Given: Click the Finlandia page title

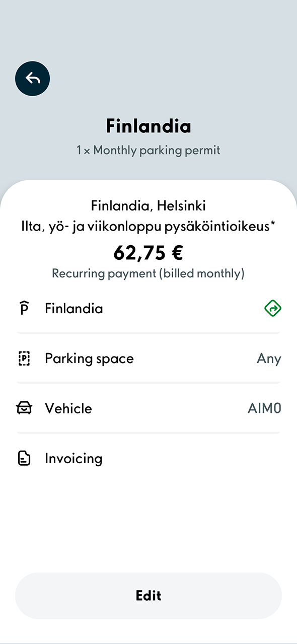Looking at the screenshot, I should click(148, 126).
